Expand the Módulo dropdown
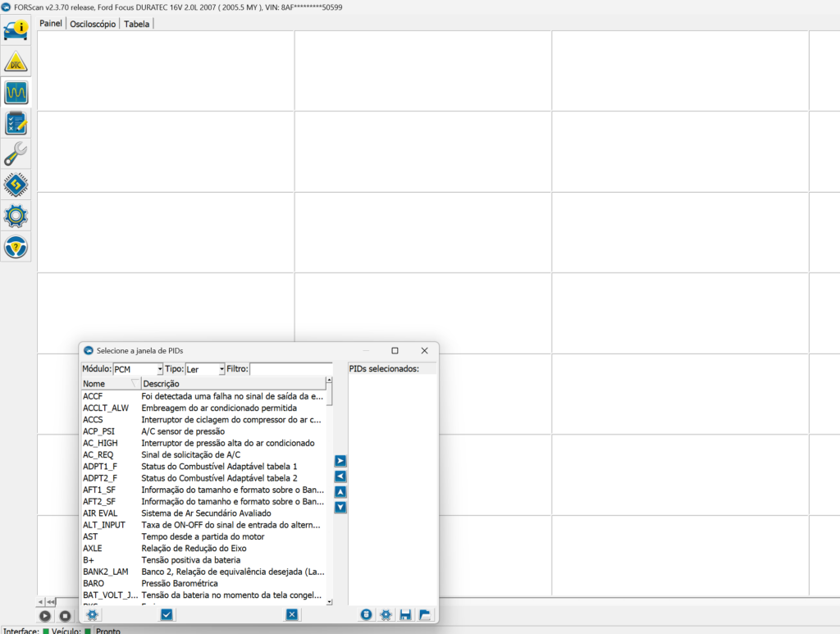The image size is (840, 634). point(159,370)
